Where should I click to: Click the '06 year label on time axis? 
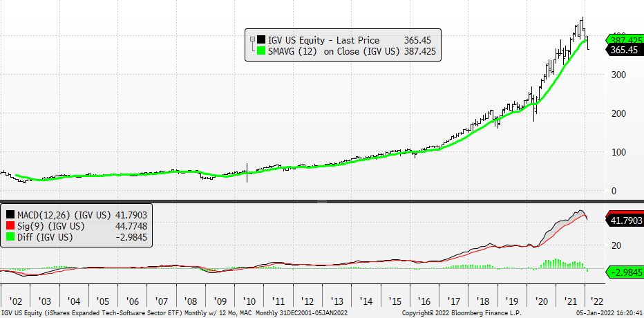(132, 300)
